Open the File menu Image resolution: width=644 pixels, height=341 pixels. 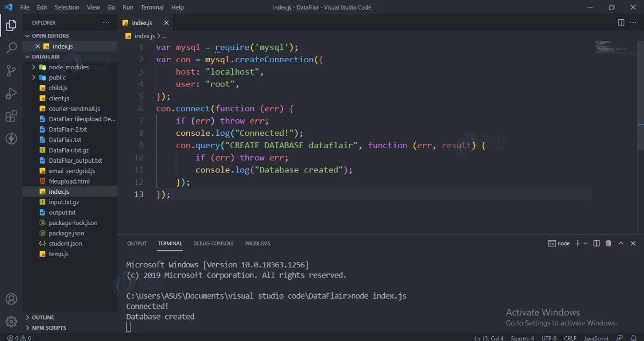click(25, 8)
